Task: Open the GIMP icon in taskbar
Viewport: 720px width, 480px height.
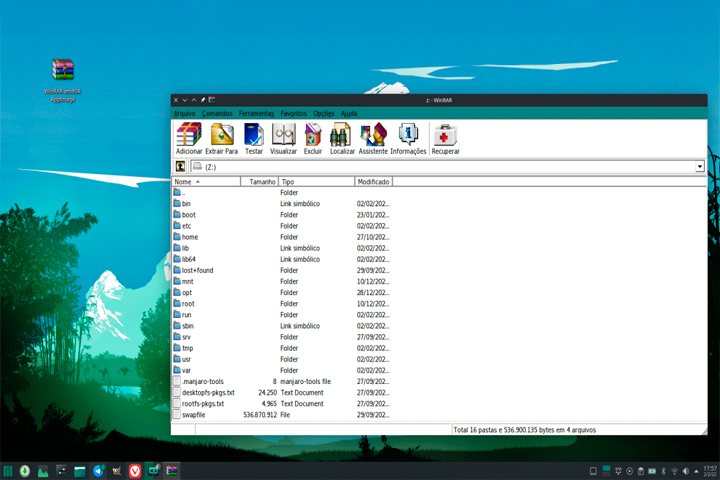Action: click(117, 471)
